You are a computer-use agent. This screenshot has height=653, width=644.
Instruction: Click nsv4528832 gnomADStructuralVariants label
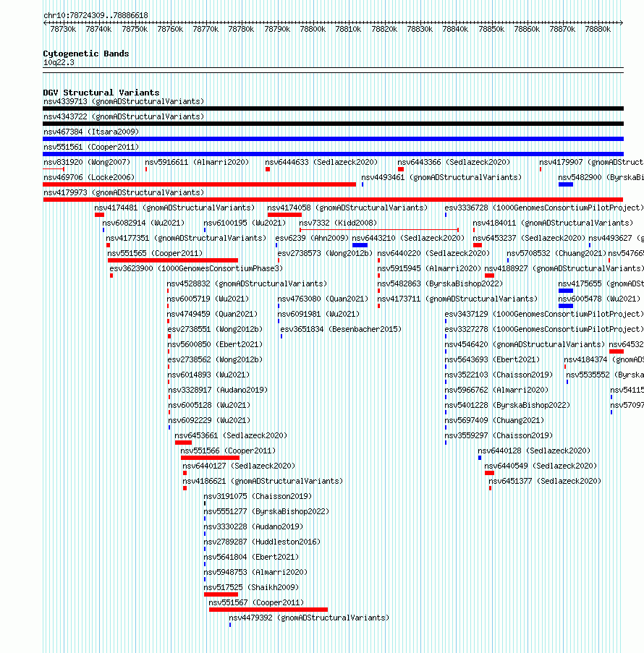(x=247, y=284)
